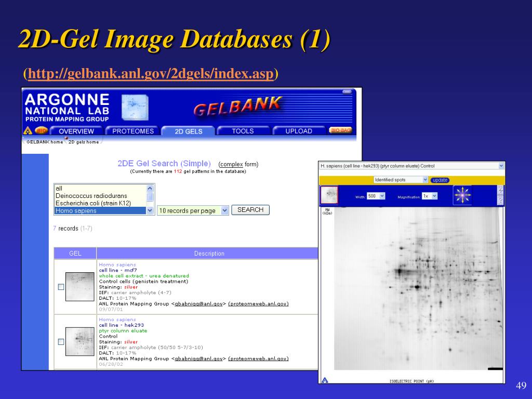Follow the 2D gels home breadcrumb
532x399 pixels.
(x=84, y=142)
